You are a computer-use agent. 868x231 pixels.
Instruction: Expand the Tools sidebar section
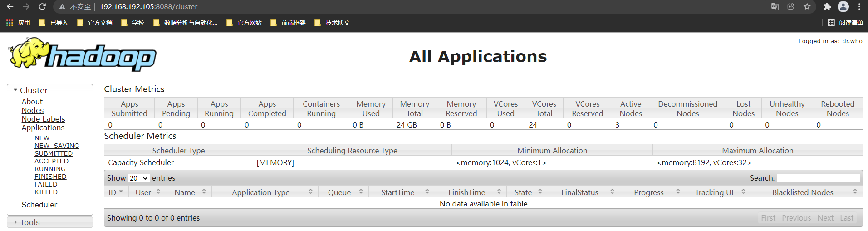50,222
